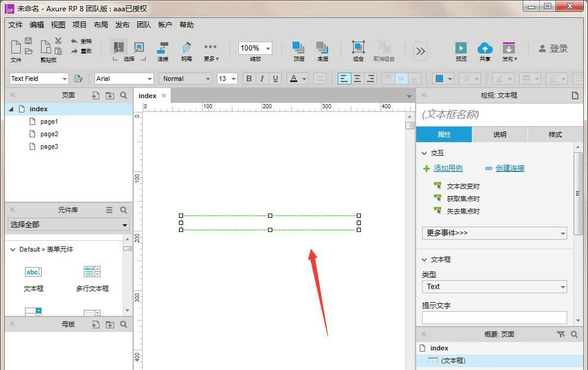Open the 文件 menu

[15, 25]
